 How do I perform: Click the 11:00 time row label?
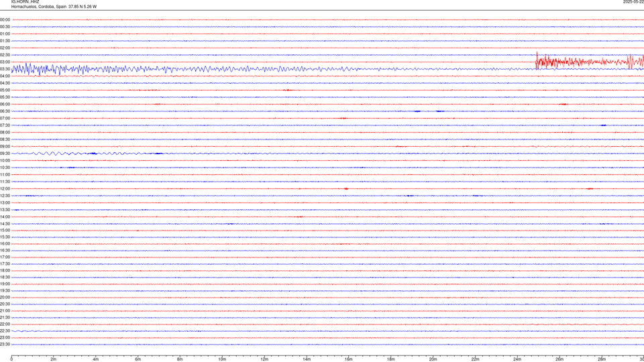click(5, 174)
